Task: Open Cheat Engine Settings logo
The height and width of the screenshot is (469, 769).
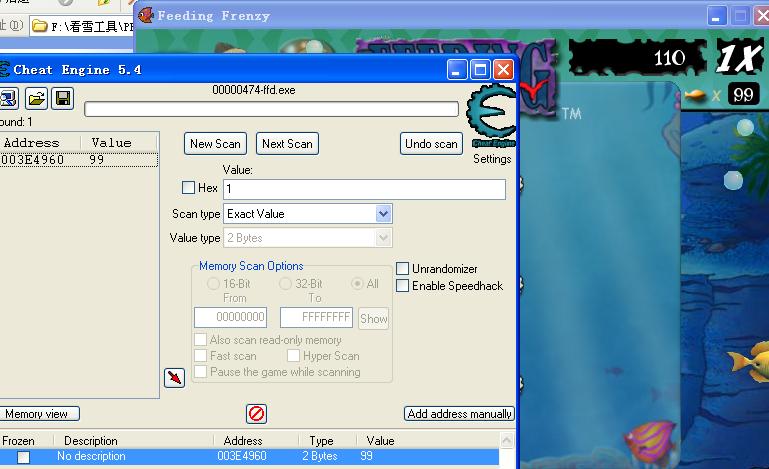Action: click(x=491, y=115)
